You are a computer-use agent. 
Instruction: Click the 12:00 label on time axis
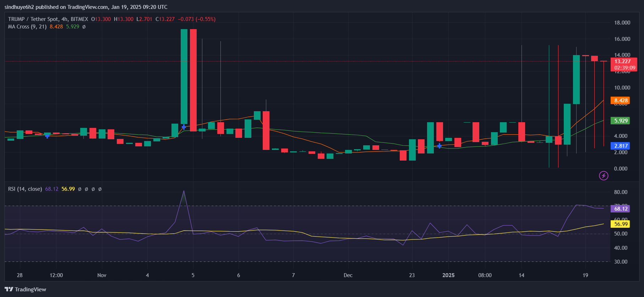(56, 275)
